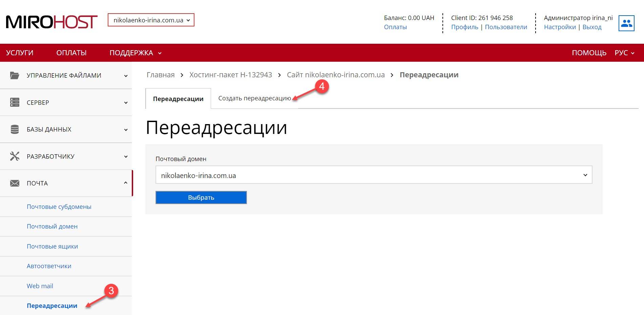Open the nikolaenko-irina.com.ua site selector dropdown
The height and width of the screenshot is (315, 644).
click(x=151, y=20)
